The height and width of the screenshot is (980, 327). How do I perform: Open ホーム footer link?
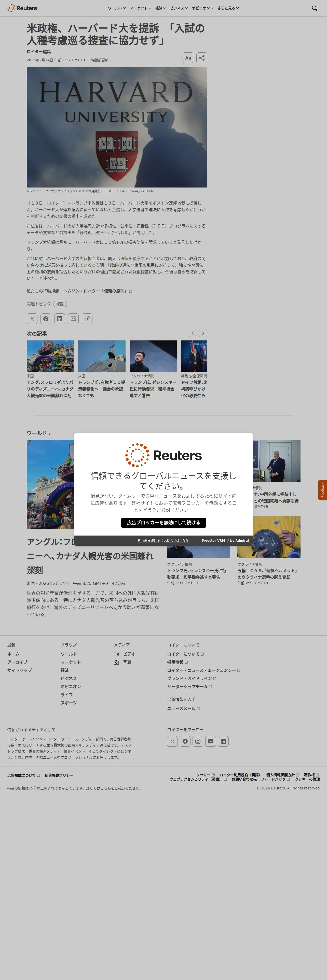coord(13,654)
